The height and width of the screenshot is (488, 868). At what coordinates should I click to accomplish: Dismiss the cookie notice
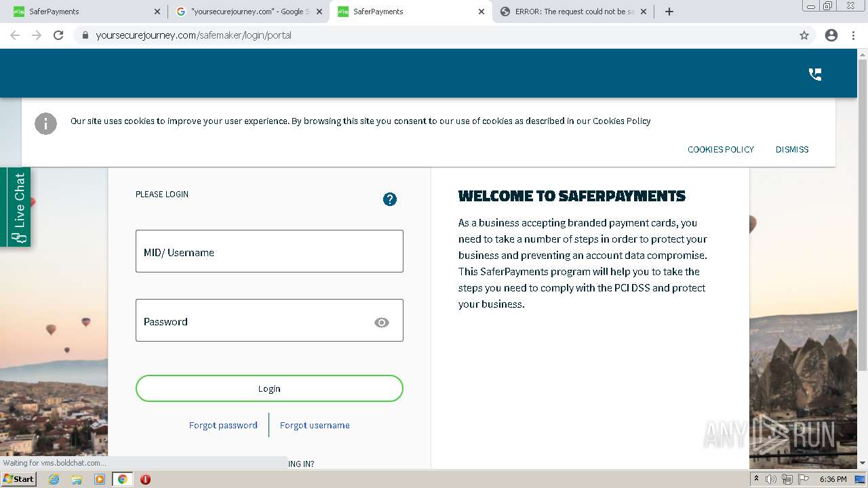792,149
